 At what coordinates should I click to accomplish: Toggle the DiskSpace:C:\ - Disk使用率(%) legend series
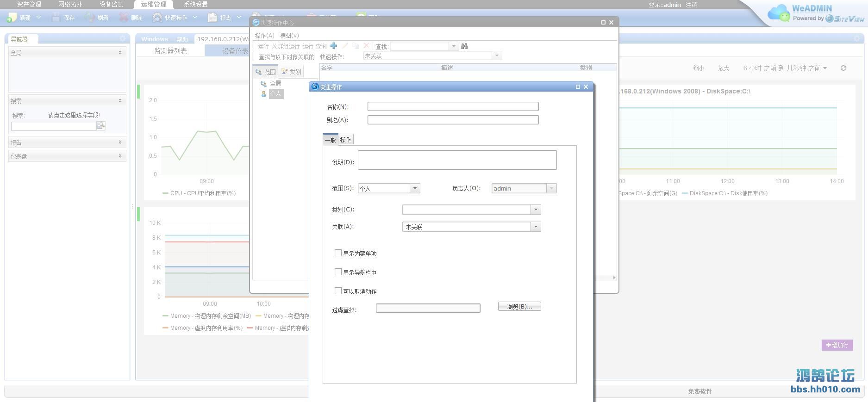click(725, 193)
